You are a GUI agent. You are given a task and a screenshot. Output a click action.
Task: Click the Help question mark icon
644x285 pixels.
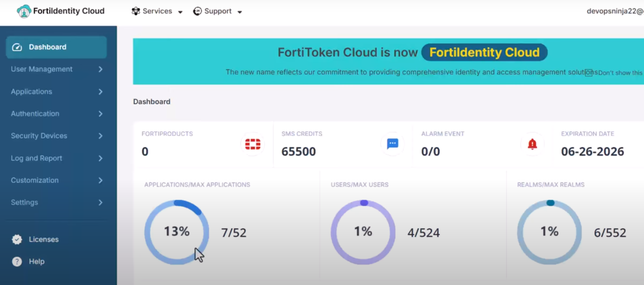pyautogui.click(x=17, y=261)
